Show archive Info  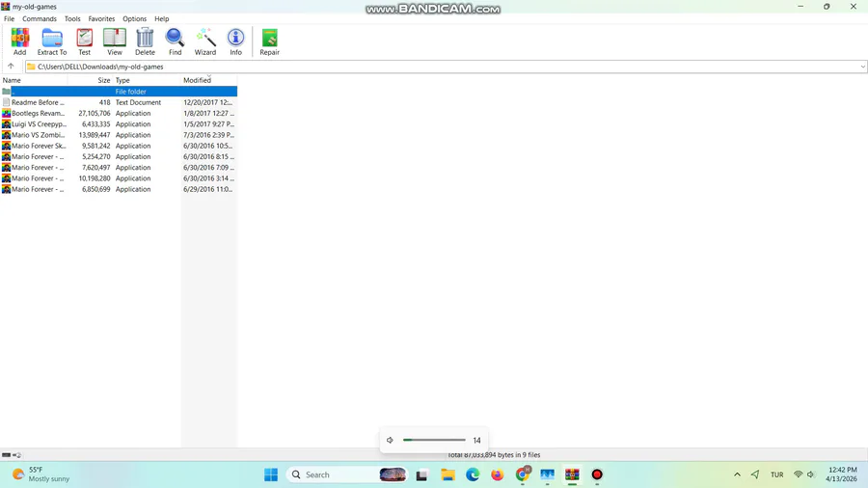coord(236,41)
